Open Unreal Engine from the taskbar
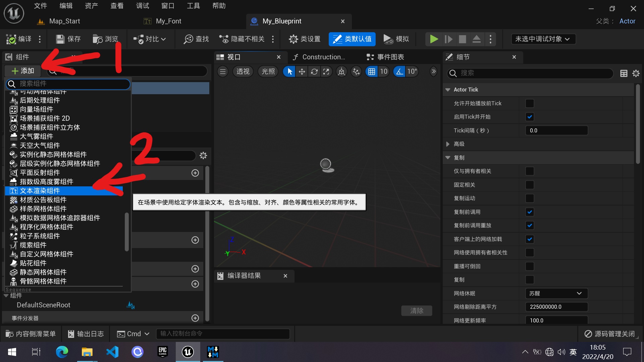Viewport: 644px width, 362px height. pos(187,352)
